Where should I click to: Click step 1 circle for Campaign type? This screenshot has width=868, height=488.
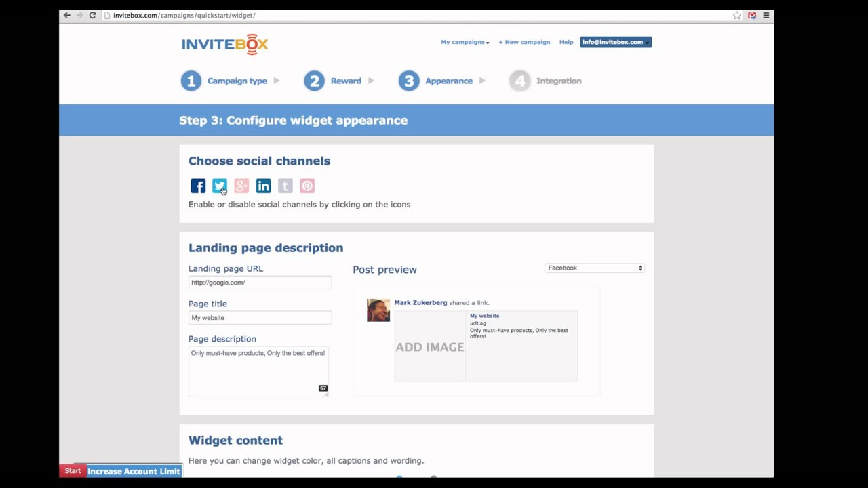[191, 81]
